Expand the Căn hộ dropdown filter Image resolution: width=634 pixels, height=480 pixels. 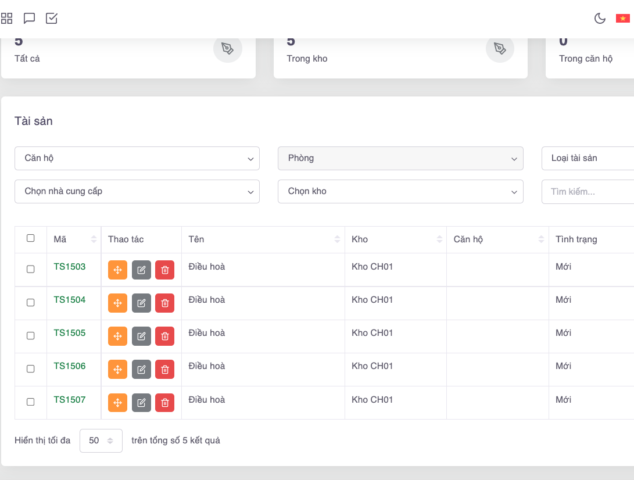137,158
